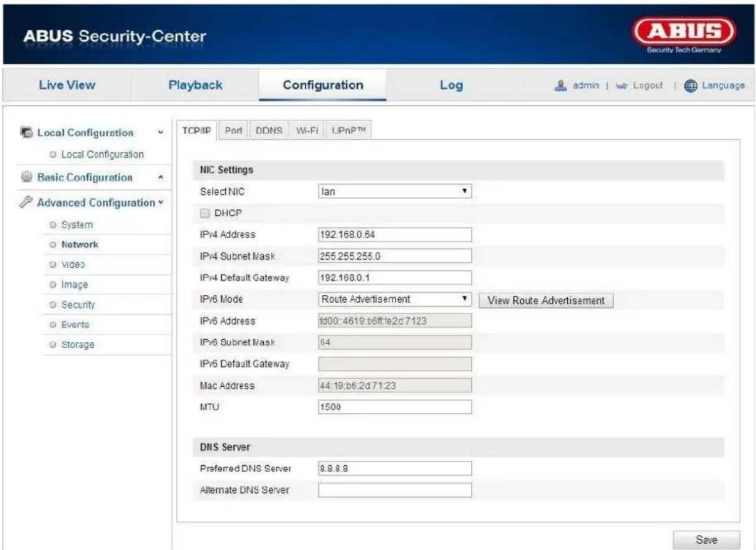Click the Alternate DNS Server field
The image size is (756, 550).
coord(394,491)
